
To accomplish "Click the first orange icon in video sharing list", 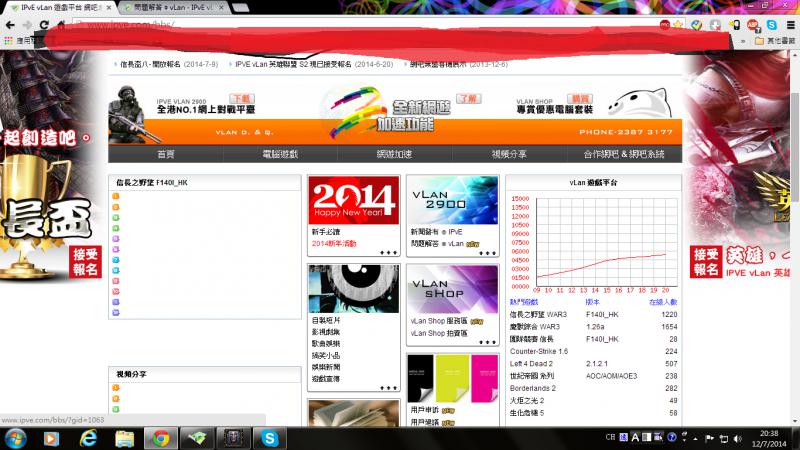I will click(x=116, y=387).
